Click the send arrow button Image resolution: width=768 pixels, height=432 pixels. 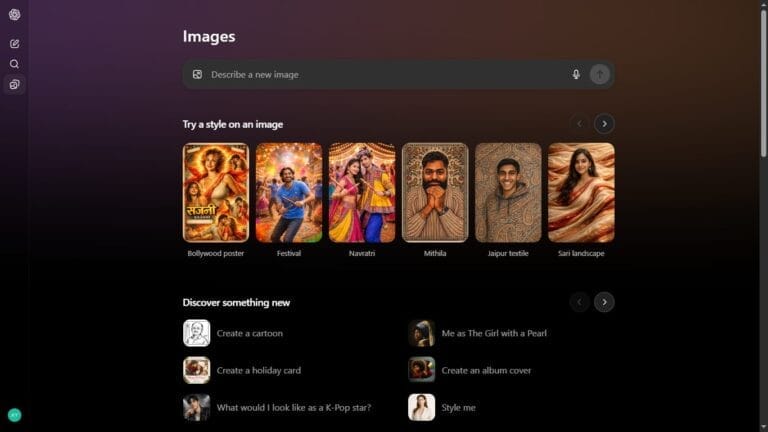click(600, 74)
